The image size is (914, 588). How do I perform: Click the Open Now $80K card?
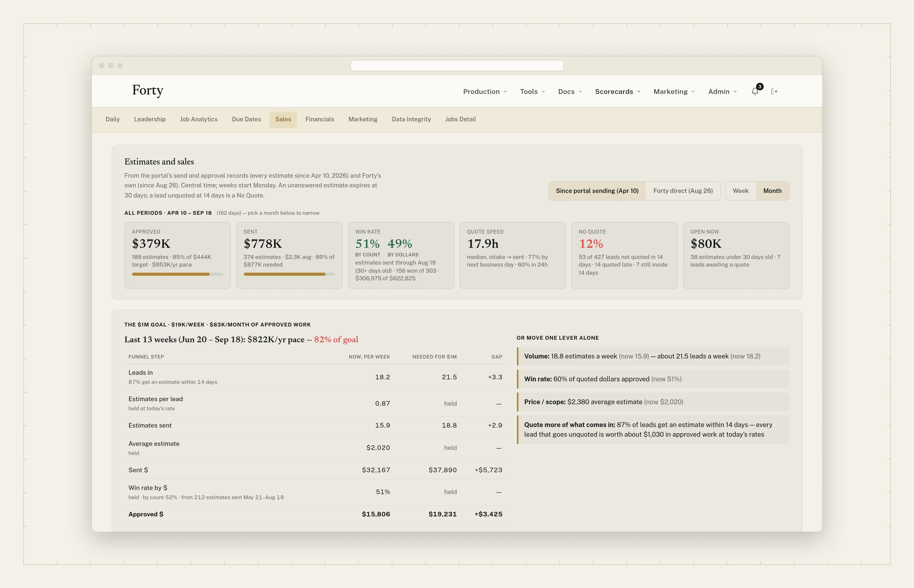[736, 255]
